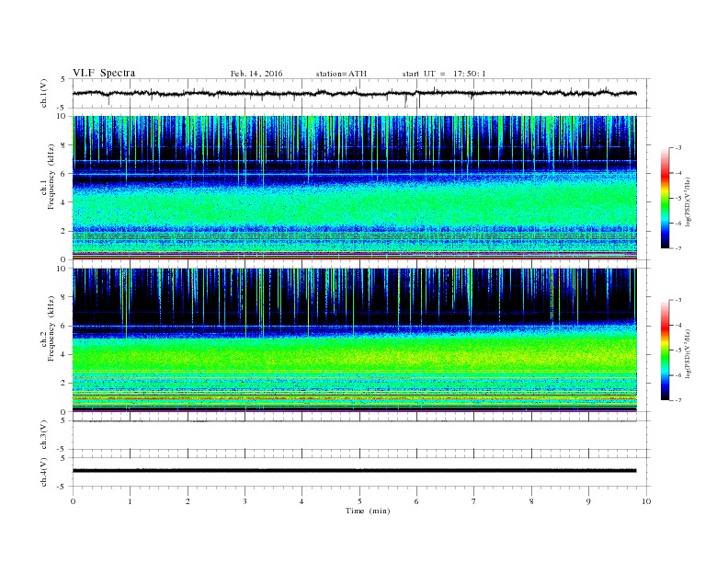Click time axis tick label "2"
This screenshot has width=728, height=563.
pos(188,501)
